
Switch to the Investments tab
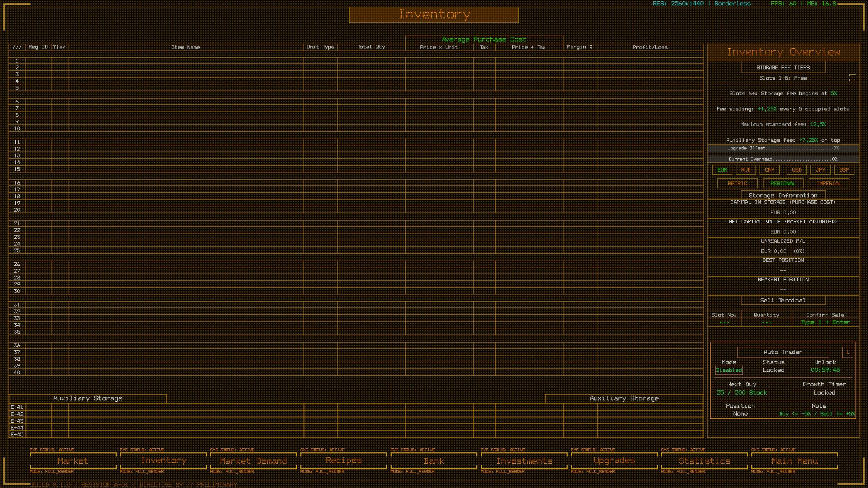pyautogui.click(x=524, y=461)
